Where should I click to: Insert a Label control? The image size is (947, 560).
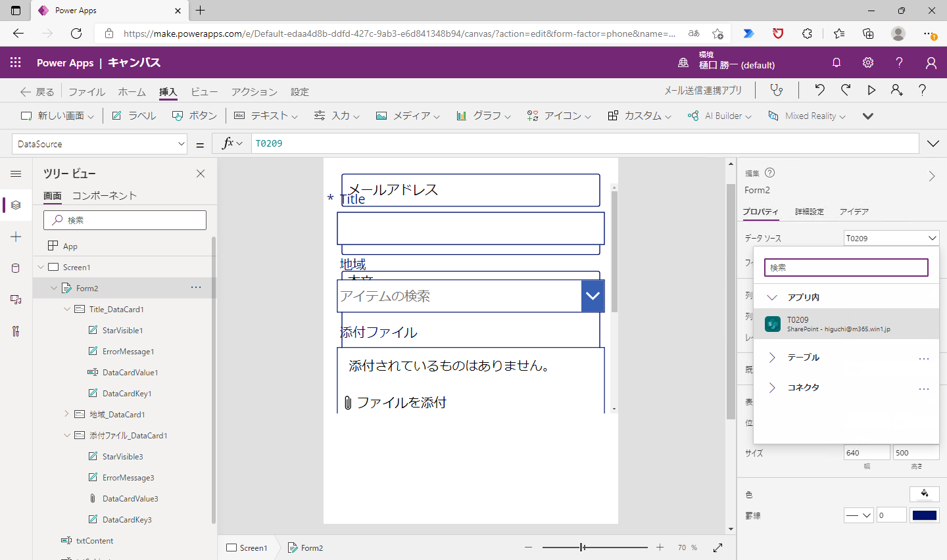[x=134, y=116]
